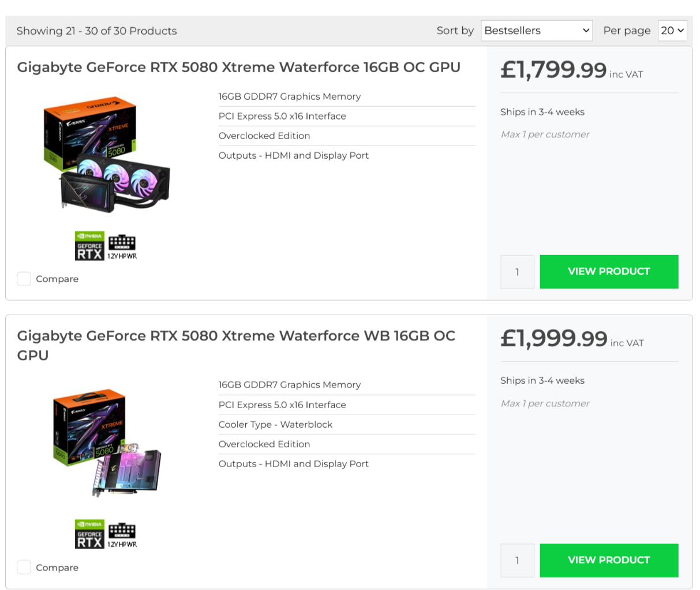
Task: Click 12VHPWR connector icon on Waterforce WB
Action: click(x=122, y=535)
